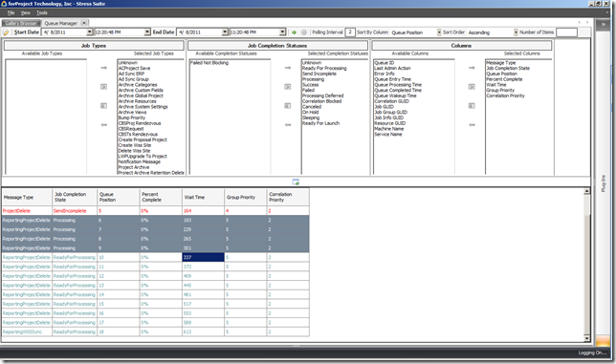Sort grid by Wait Time column header
616x364 pixels.
[x=203, y=198]
